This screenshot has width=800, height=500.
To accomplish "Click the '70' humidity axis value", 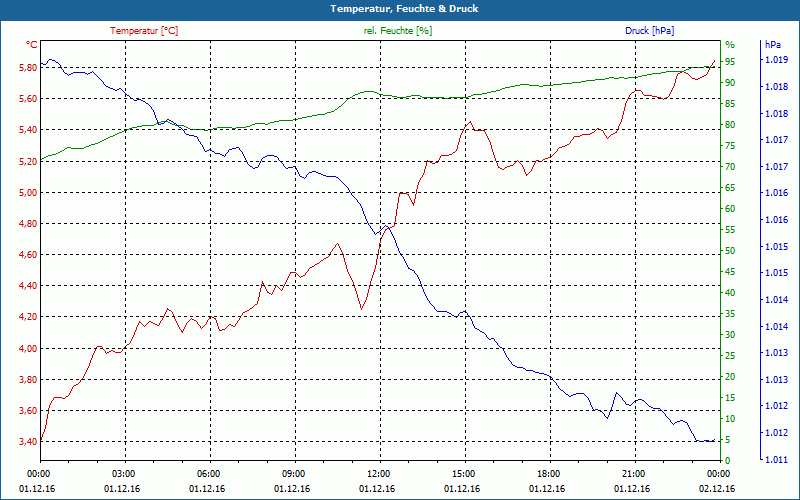I will 730,167.
